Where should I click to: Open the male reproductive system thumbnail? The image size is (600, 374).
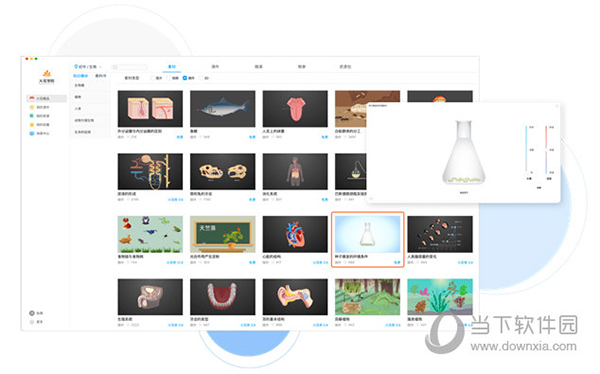(x=150, y=297)
